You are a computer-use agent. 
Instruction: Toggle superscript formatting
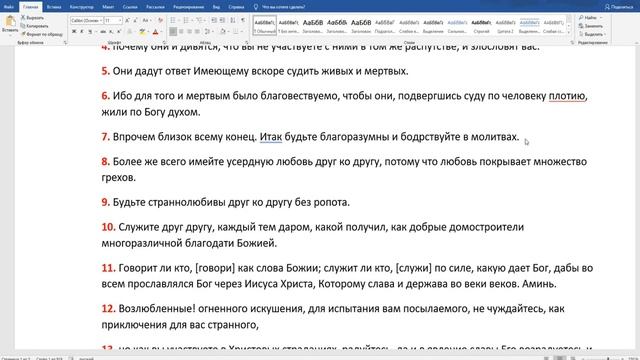point(119,31)
